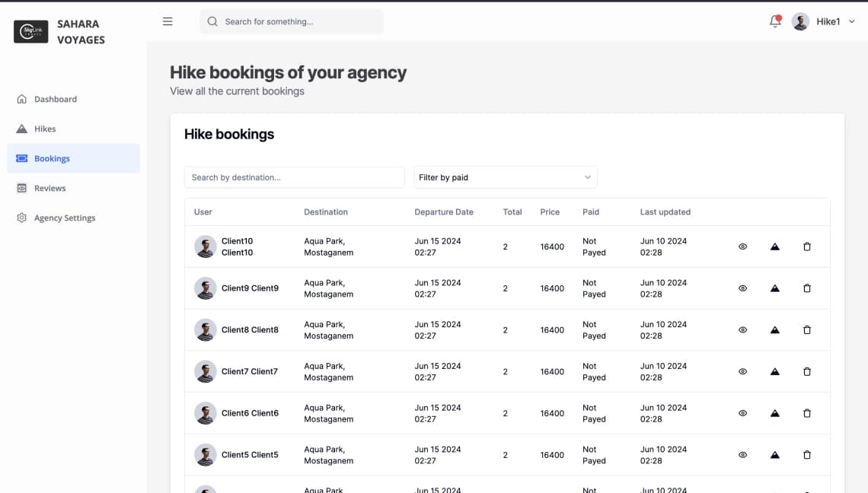Click the Agency Settings gear icon
The width and height of the screenshot is (868, 493).
21,218
